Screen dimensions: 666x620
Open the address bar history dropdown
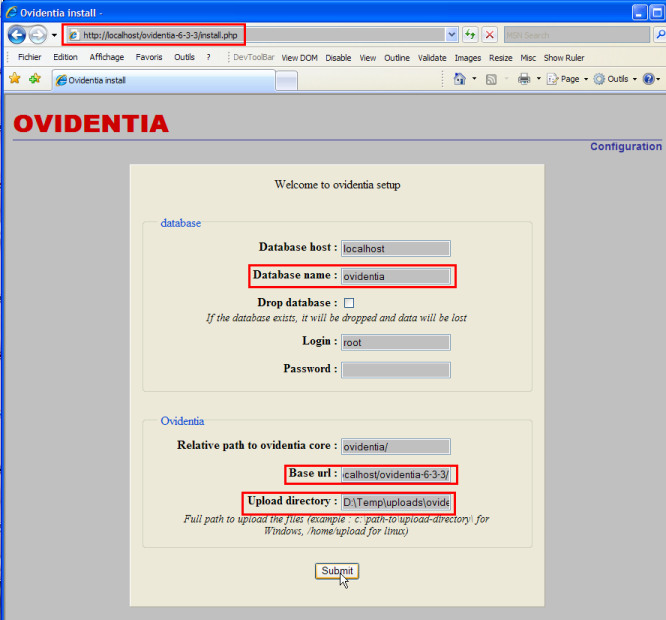(x=452, y=35)
